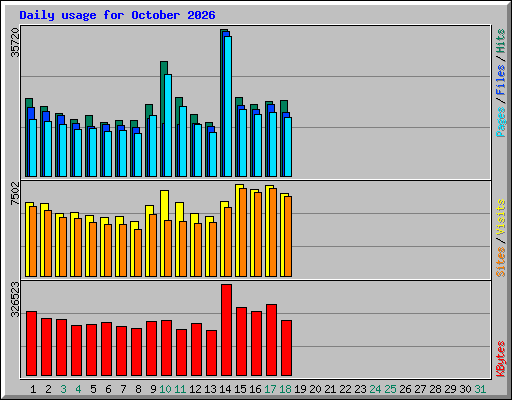
Task: Click day label 23 on the x-axis
Action: pos(360,389)
